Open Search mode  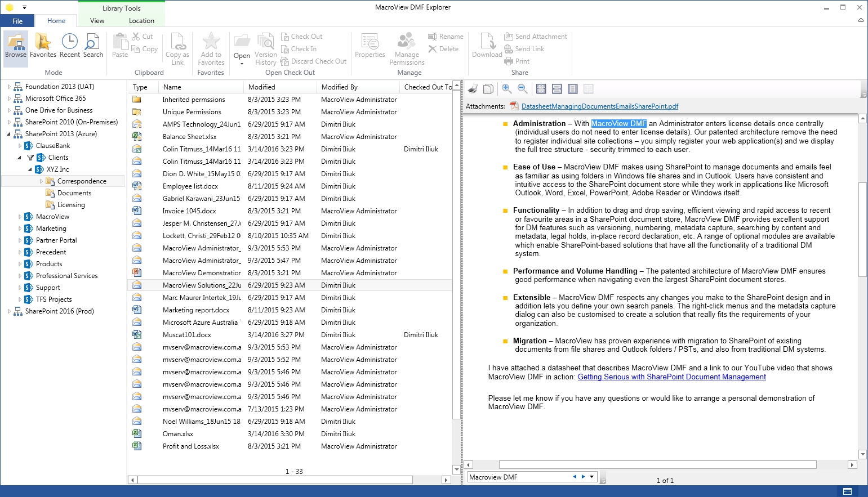[93, 46]
